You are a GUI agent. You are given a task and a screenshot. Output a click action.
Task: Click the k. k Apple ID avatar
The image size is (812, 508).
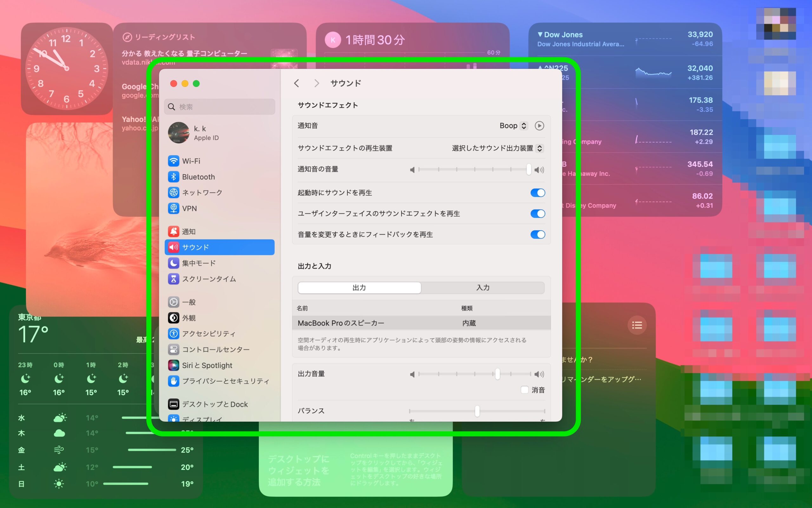tap(179, 133)
